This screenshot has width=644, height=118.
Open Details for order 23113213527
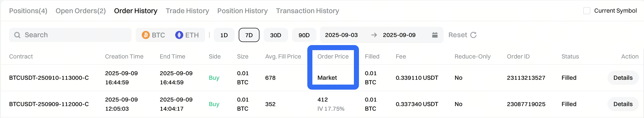(x=623, y=78)
